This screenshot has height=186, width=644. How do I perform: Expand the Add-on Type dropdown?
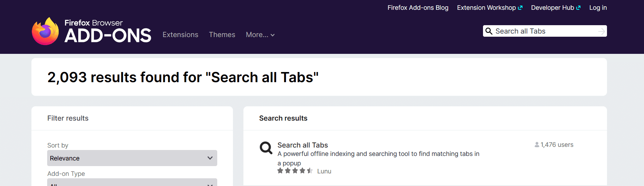click(x=132, y=183)
